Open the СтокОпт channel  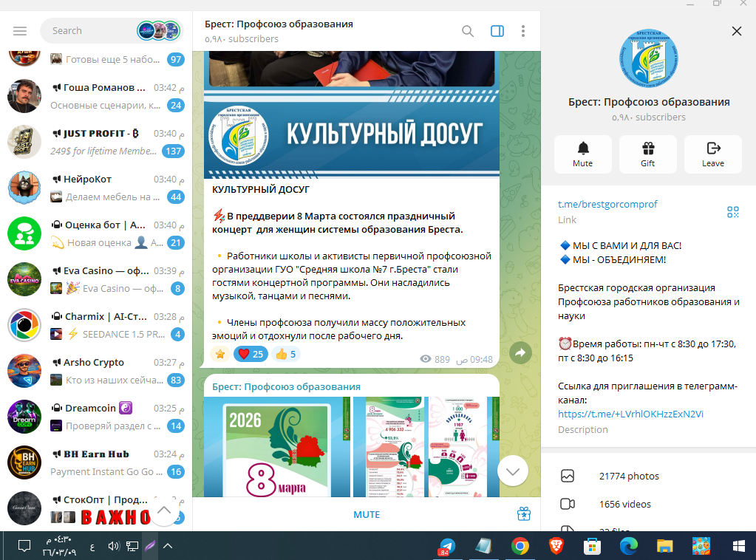point(96,508)
